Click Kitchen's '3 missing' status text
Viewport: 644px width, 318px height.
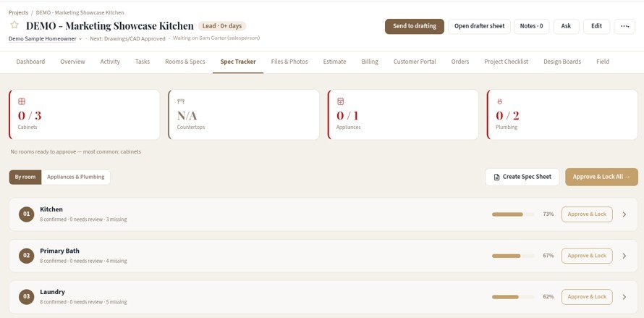click(x=116, y=219)
